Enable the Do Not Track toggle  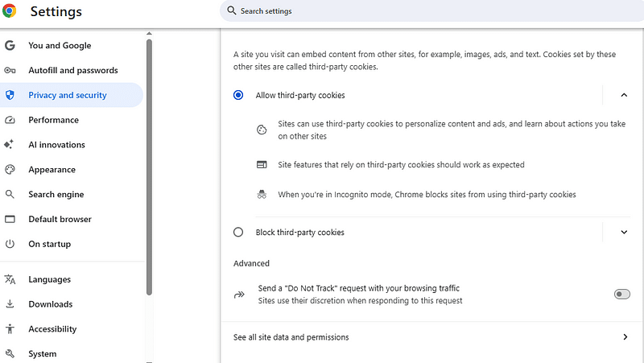(x=621, y=295)
